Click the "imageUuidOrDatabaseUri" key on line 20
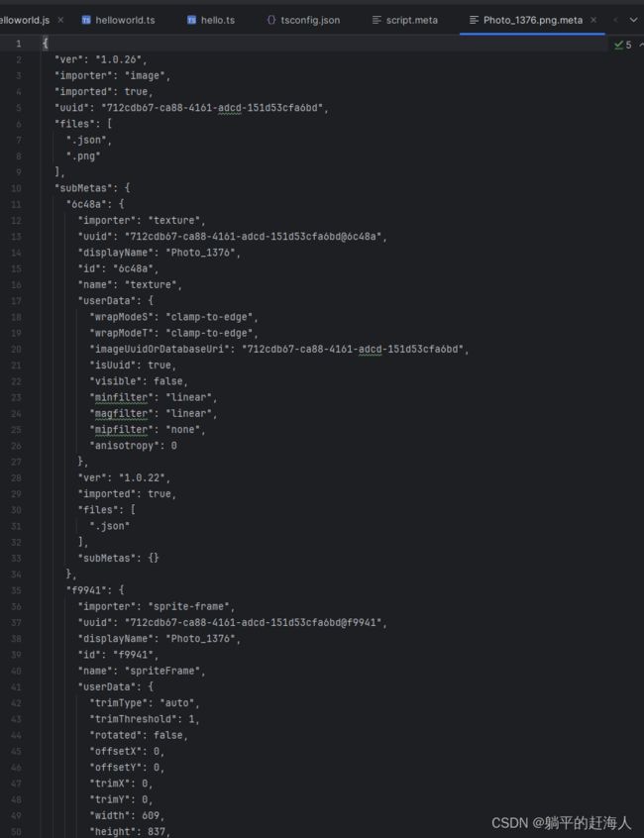This screenshot has width=644, height=838. pos(160,349)
